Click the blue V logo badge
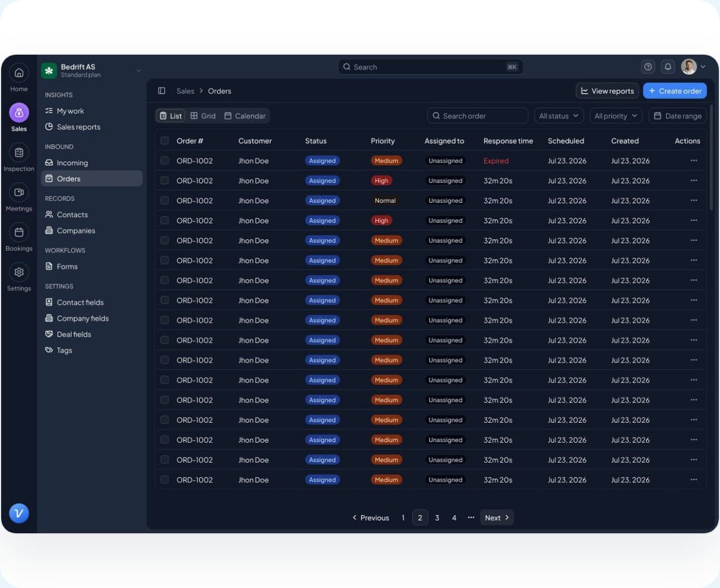720x588 pixels. point(19,513)
